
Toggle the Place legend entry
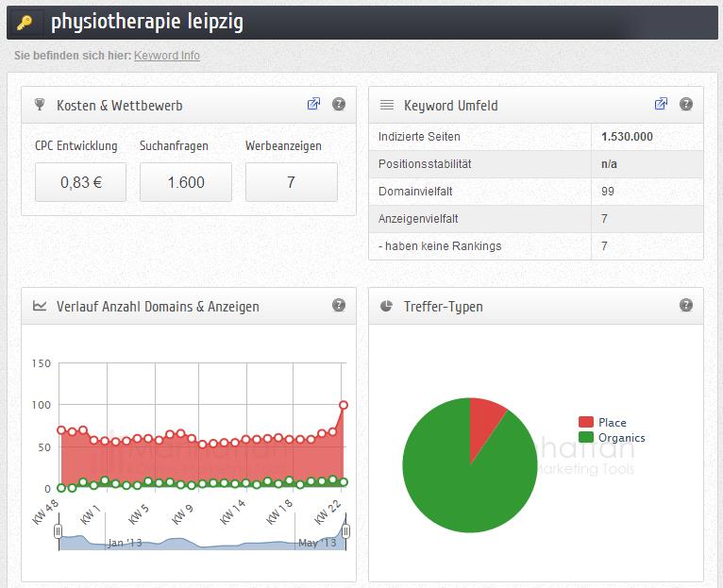[x=602, y=422]
